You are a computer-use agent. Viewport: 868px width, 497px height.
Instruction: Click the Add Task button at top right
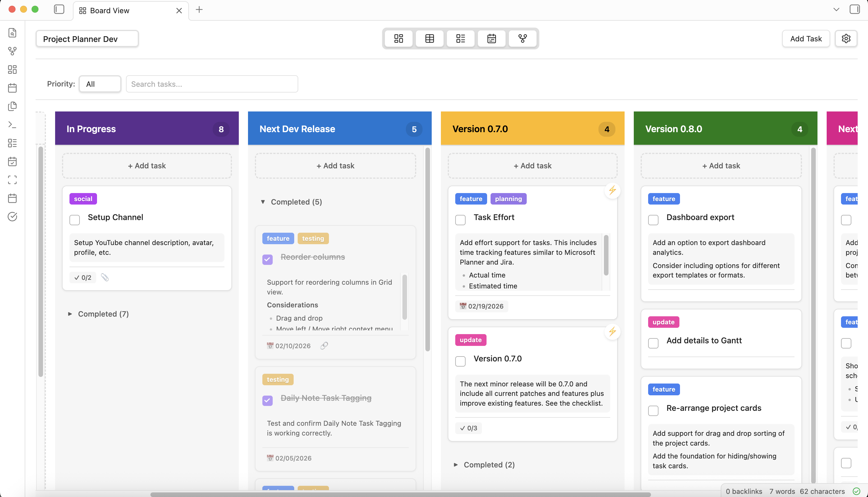pyautogui.click(x=806, y=38)
